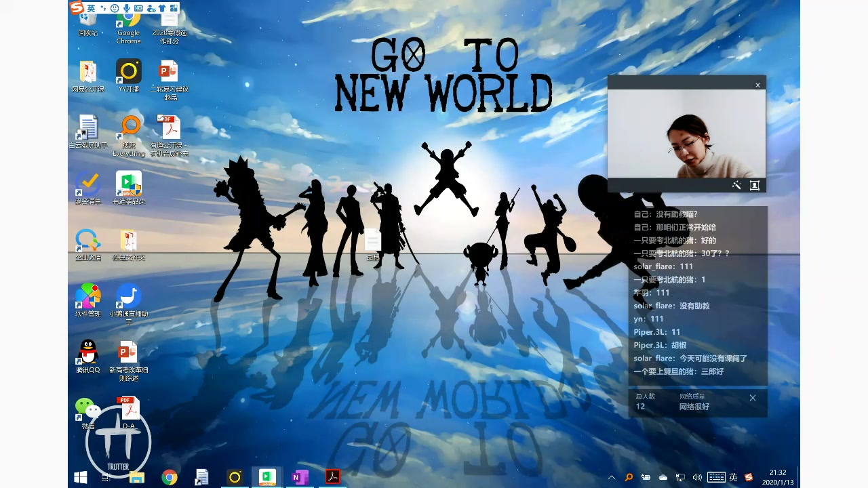Viewport: 868px width, 488px height.
Task: Open the 微信 WeChat desktop shortcut
Action: (x=88, y=413)
